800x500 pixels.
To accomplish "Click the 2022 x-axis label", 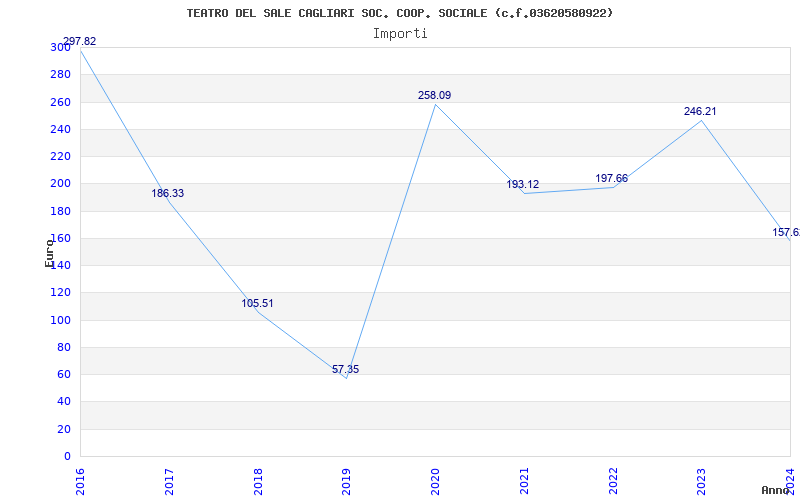I will [x=613, y=482].
